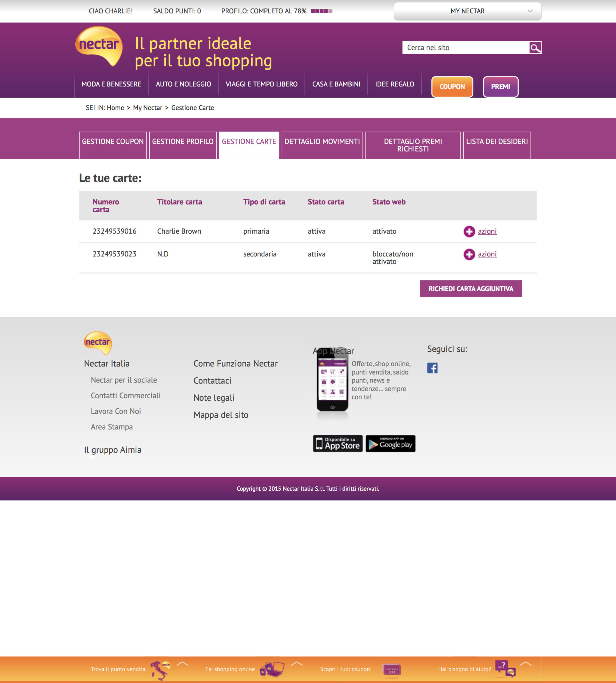Viewport: 616px width, 683px height.
Task: Click the plus icon for card 23249539023
Action: coord(469,254)
